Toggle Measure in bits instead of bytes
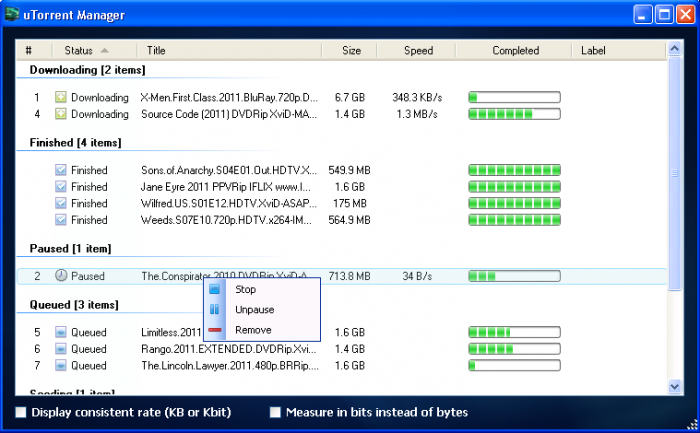Viewport: 700px width, 433px height. coord(275,412)
